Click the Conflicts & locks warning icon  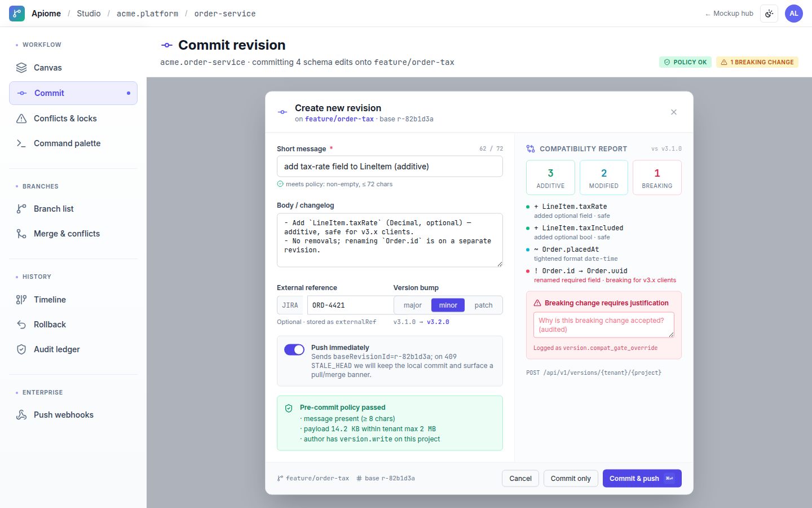[21, 119]
